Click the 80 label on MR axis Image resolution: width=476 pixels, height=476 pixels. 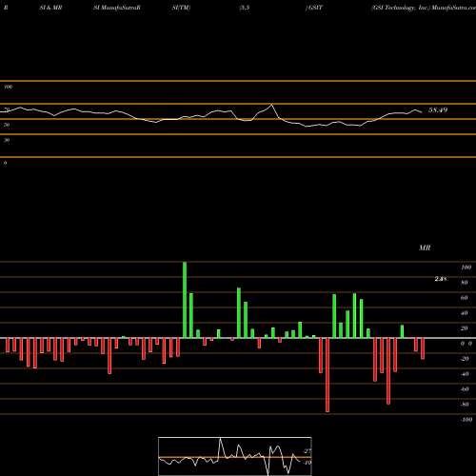coord(465,283)
